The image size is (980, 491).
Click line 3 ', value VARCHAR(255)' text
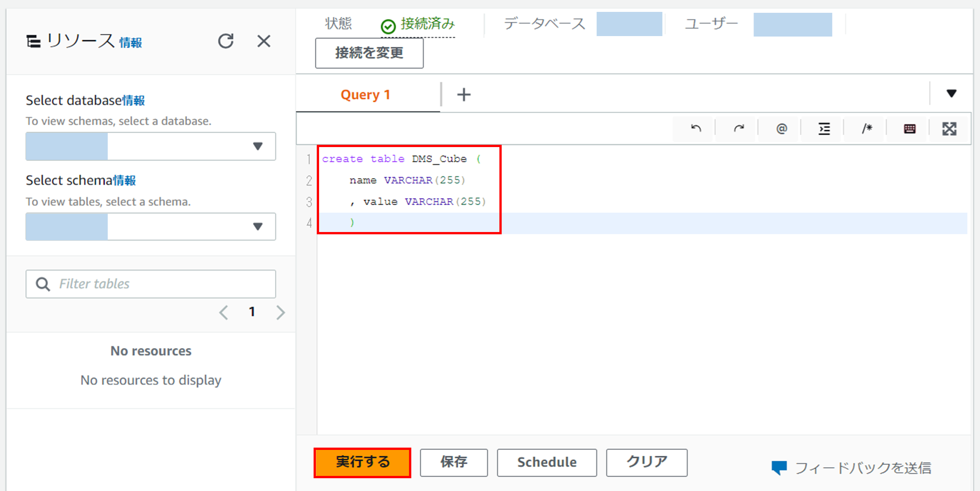click(x=418, y=202)
